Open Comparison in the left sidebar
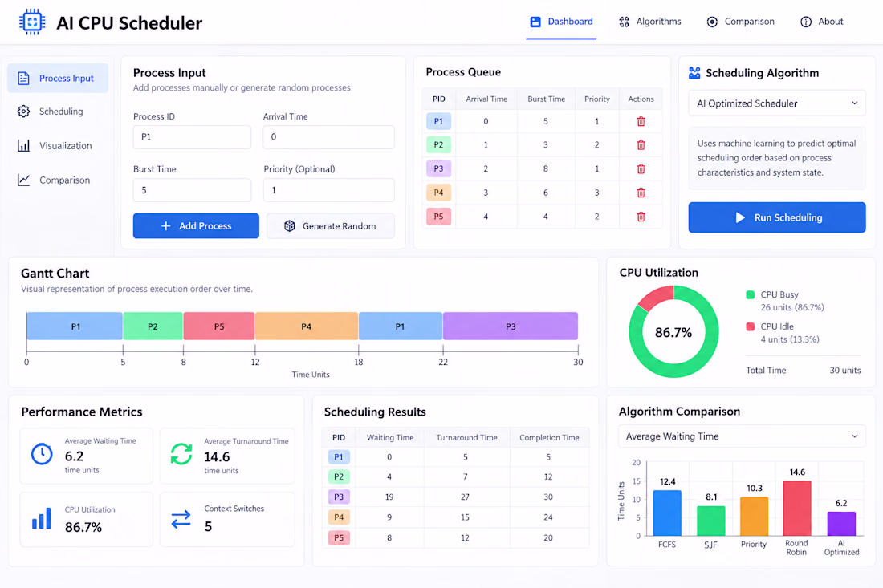 tap(58, 180)
